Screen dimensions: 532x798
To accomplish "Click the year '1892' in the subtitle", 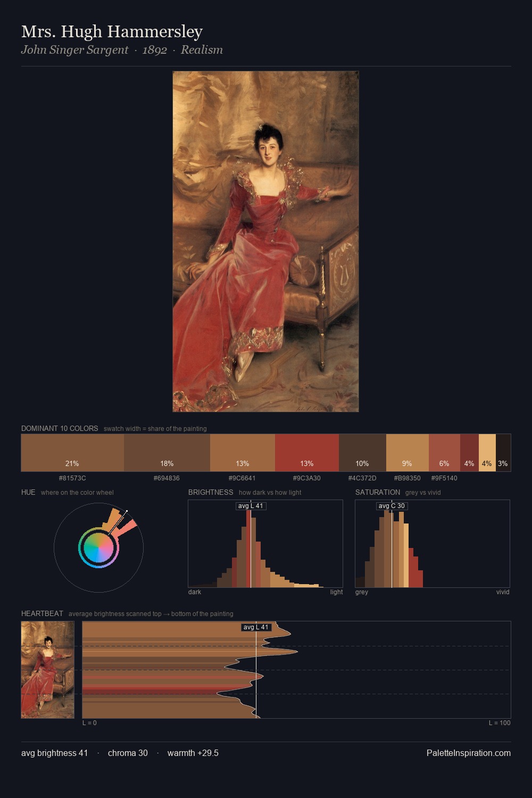I will point(155,50).
